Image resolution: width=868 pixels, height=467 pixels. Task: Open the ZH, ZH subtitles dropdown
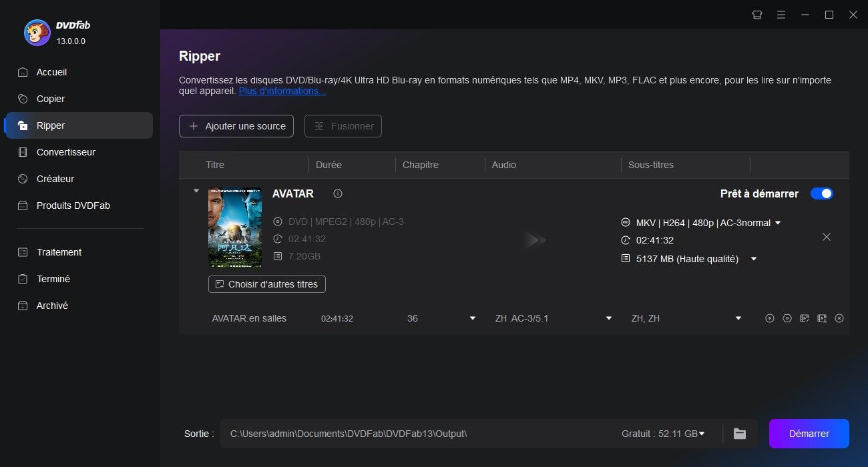pyautogui.click(x=738, y=318)
